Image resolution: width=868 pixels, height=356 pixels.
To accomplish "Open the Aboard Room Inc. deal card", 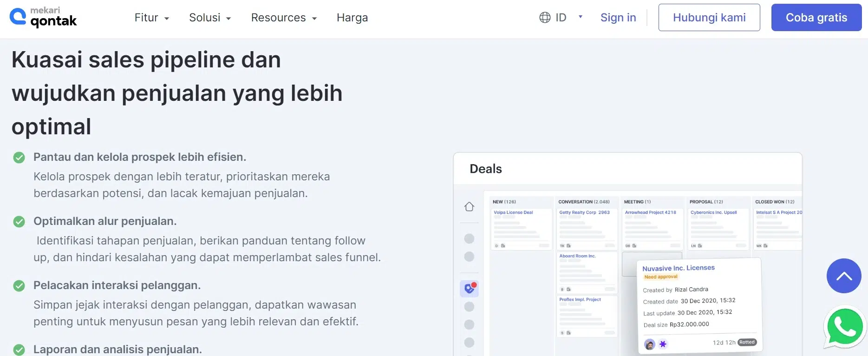I will tap(587, 273).
